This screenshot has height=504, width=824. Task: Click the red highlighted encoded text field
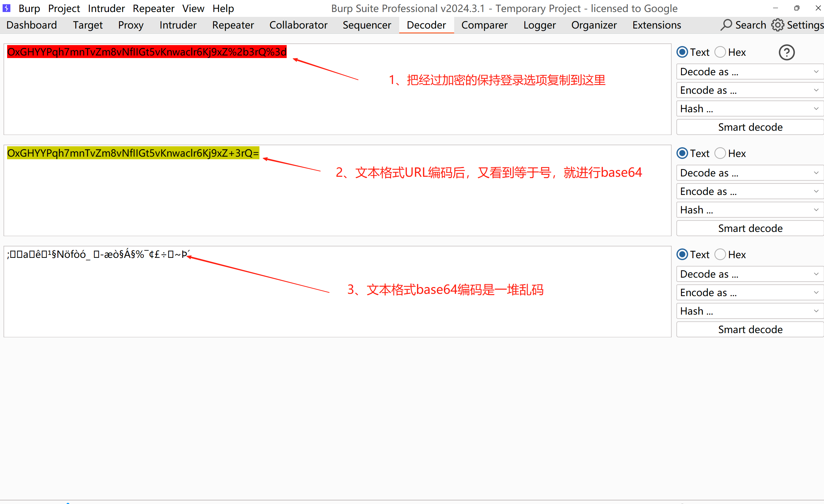coord(147,52)
